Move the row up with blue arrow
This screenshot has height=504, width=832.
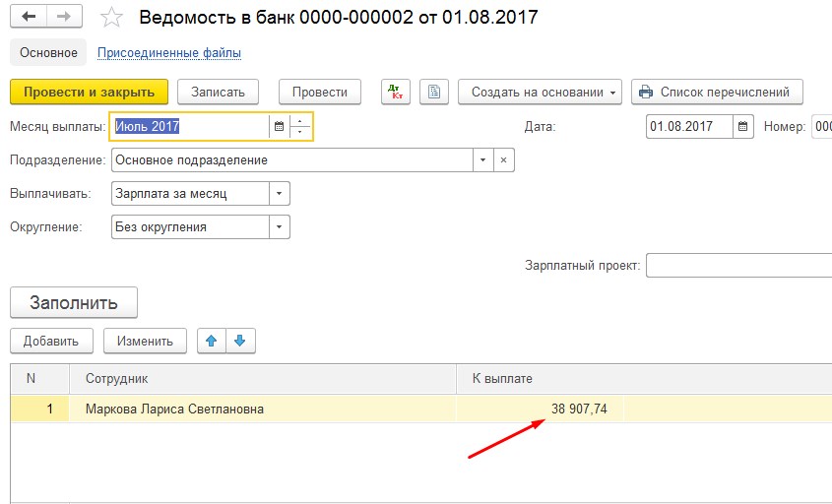pyautogui.click(x=211, y=341)
